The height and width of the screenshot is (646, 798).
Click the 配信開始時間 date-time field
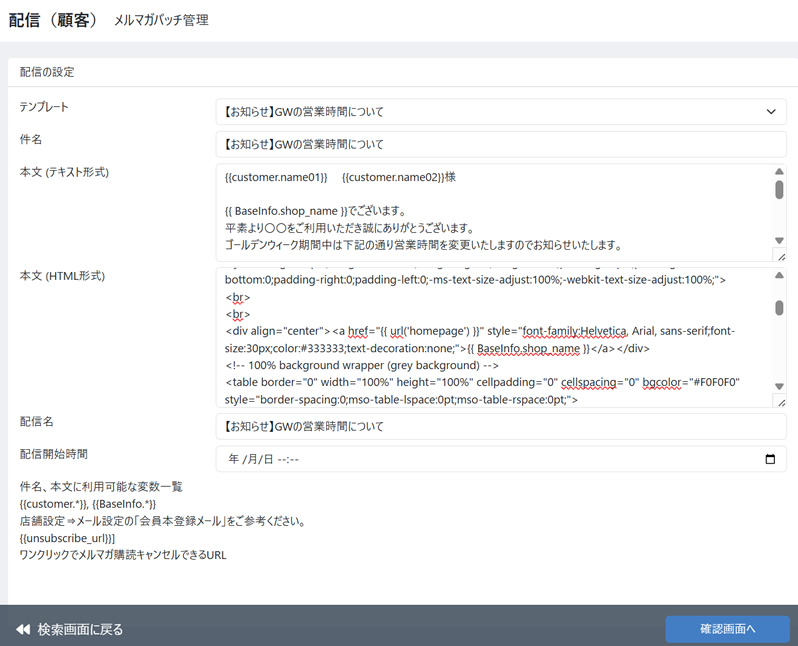click(x=501, y=459)
